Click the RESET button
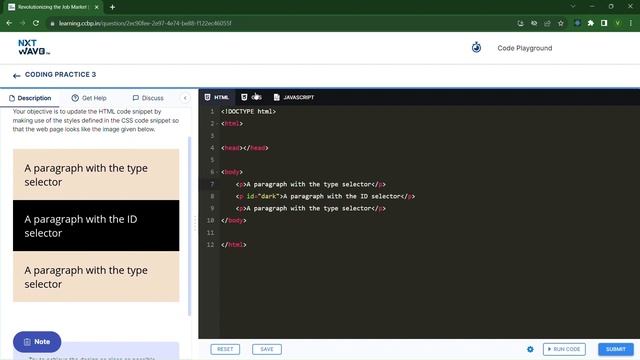 225,349
